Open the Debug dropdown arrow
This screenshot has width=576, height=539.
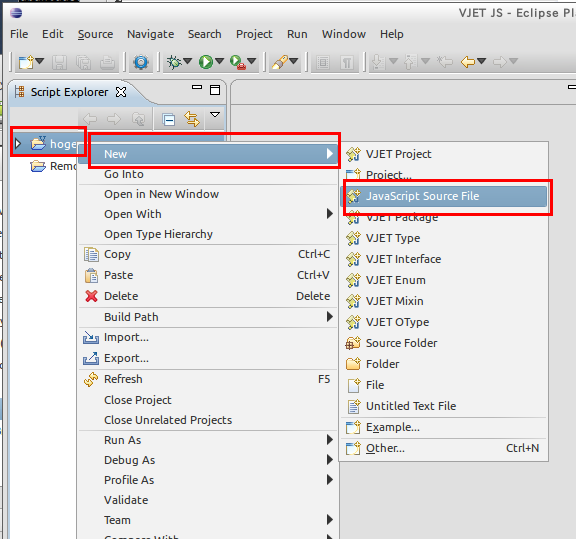click(x=187, y=61)
